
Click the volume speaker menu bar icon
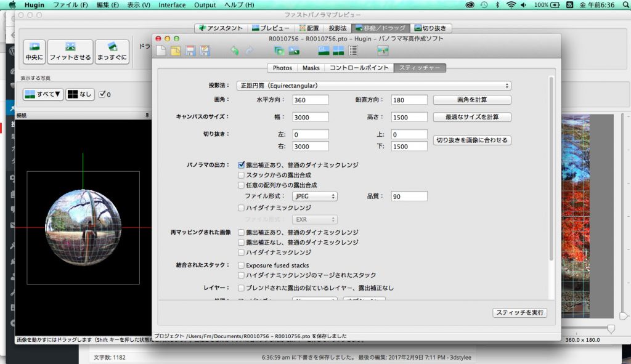tap(524, 5)
